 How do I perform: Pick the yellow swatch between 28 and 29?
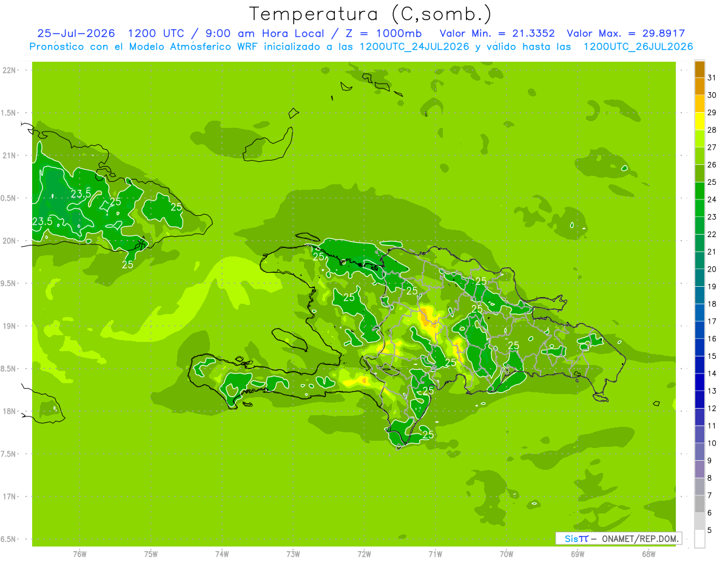[x=699, y=121]
